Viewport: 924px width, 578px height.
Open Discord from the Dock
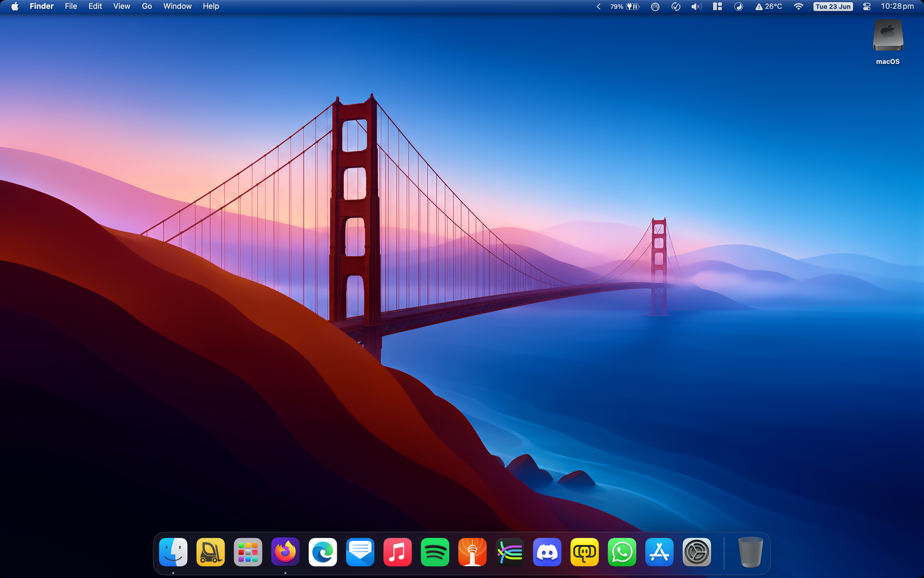[x=547, y=552]
